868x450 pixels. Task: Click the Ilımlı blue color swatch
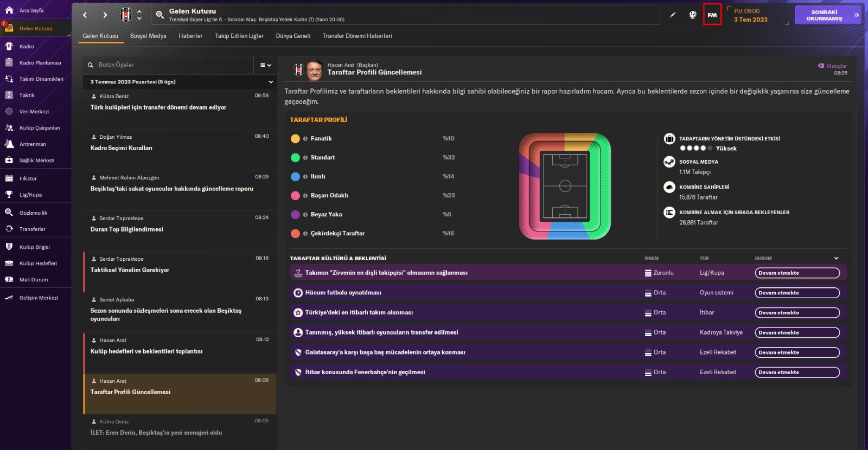point(295,177)
